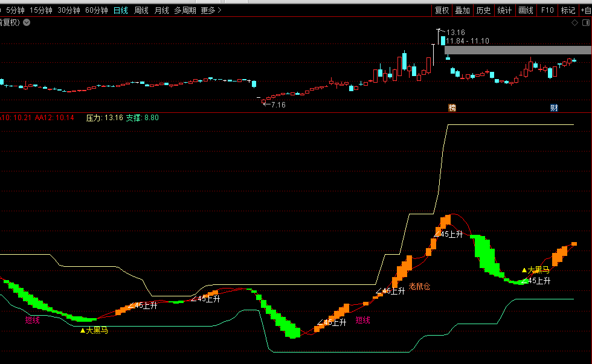Open the 多周期 multi-period view
The height and width of the screenshot is (364, 592).
(184, 10)
